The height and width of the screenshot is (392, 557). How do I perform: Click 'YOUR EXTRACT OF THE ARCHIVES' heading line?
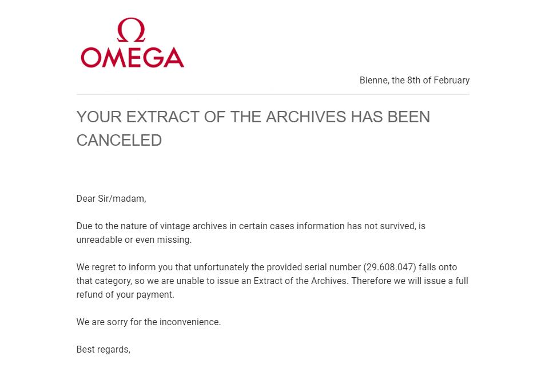point(212,117)
